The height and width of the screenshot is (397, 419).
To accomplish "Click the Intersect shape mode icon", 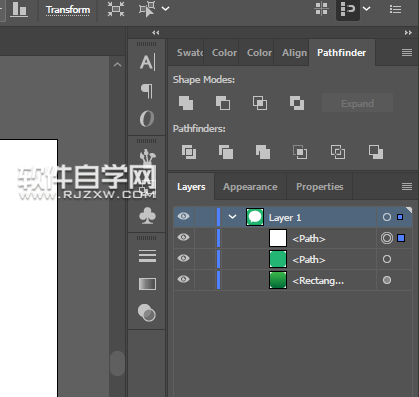I will [x=260, y=103].
